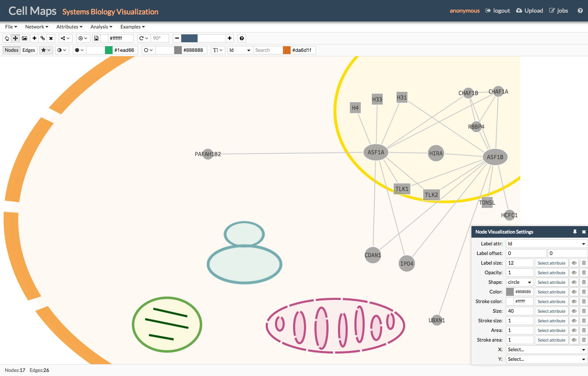Open the opacity half-circle dropdown
Viewport: 588px width, 376px height.
coord(62,50)
